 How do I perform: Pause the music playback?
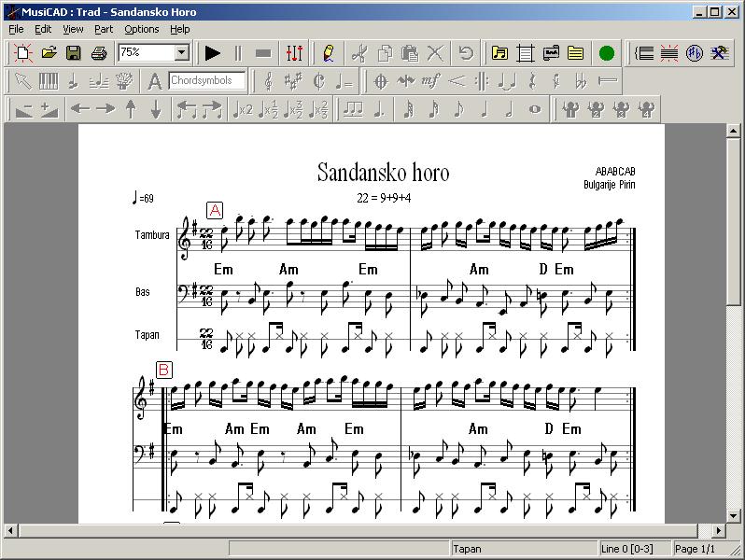pyautogui.click(x=238, y=53)
